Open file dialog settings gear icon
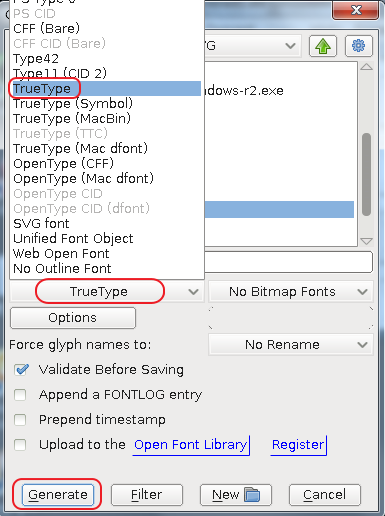The height and width of the screenshot is (516, 385). pyautogui.click(x=358, y=46)
